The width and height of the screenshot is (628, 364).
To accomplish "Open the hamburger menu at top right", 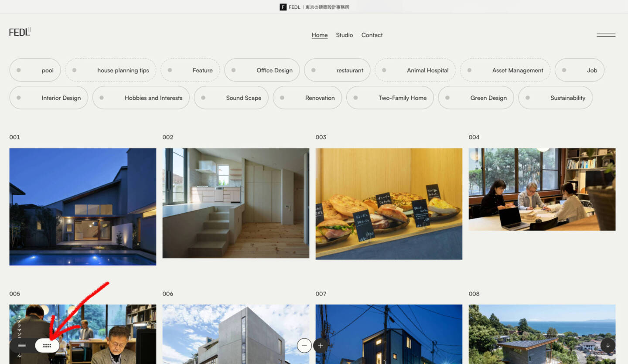I will click(606, 35).
